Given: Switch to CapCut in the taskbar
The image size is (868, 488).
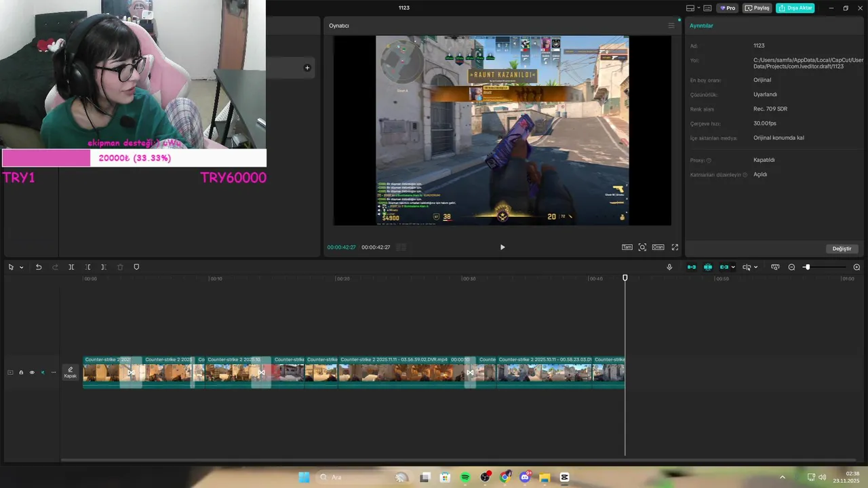Looking at the screenshot, I should click(564, 477).
